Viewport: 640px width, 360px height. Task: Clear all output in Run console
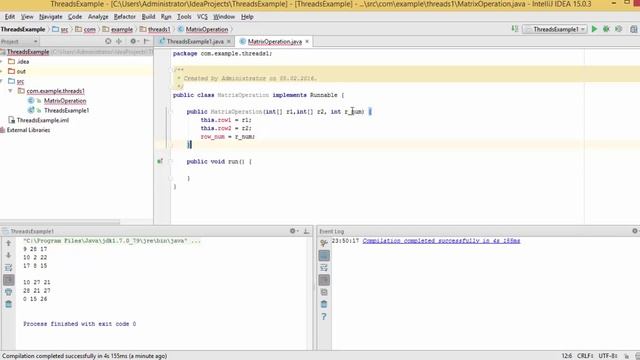pyautogui.click(x=9, y=304)
